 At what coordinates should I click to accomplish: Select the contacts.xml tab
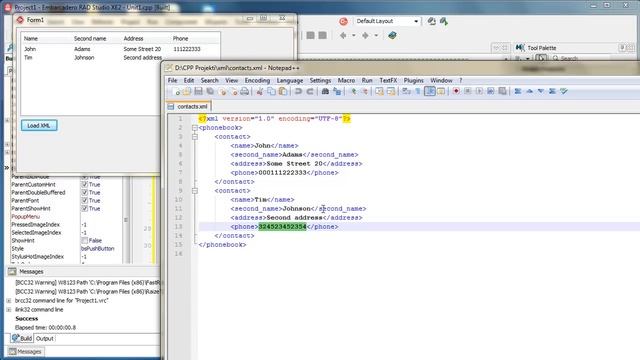tap(189, 107)
